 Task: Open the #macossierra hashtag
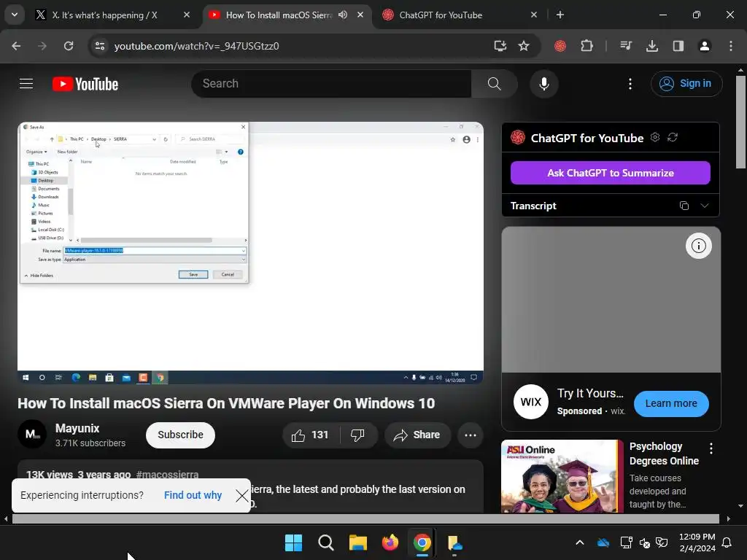[167, 475]
